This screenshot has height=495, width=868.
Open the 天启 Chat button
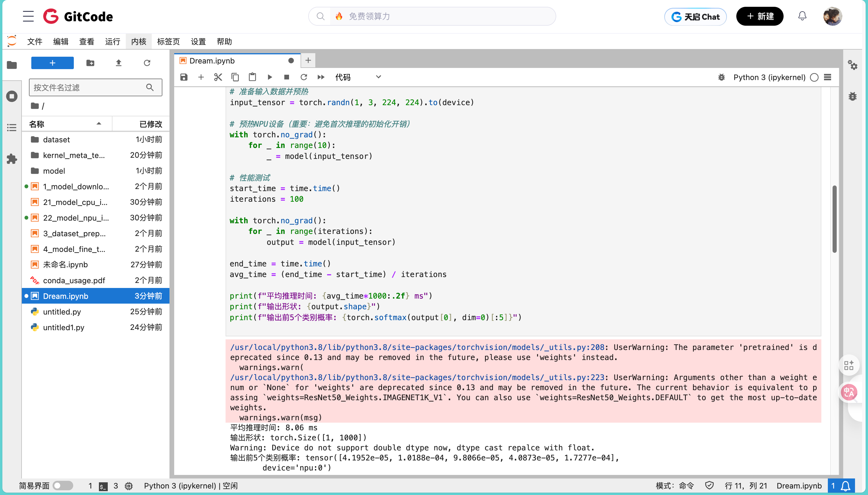pyautogui.click(x=695, y=17)
